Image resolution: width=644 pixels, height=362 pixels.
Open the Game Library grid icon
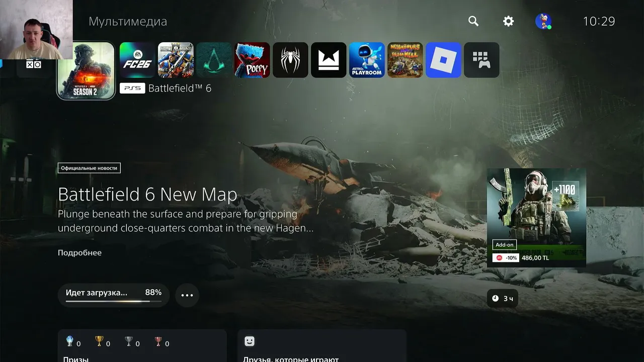(x=481, y=60)
